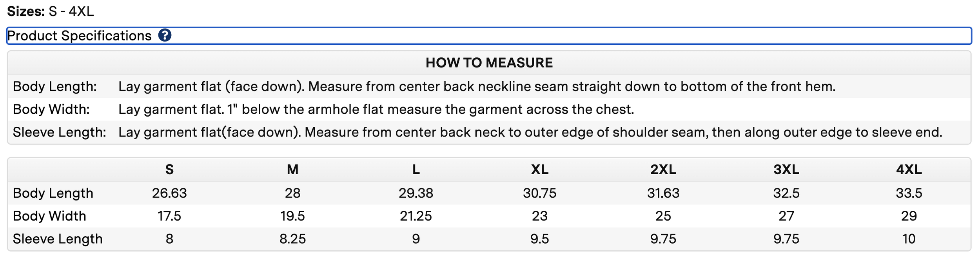
Task: Collapse the Product Specifications section
Action: coord(489,36)
